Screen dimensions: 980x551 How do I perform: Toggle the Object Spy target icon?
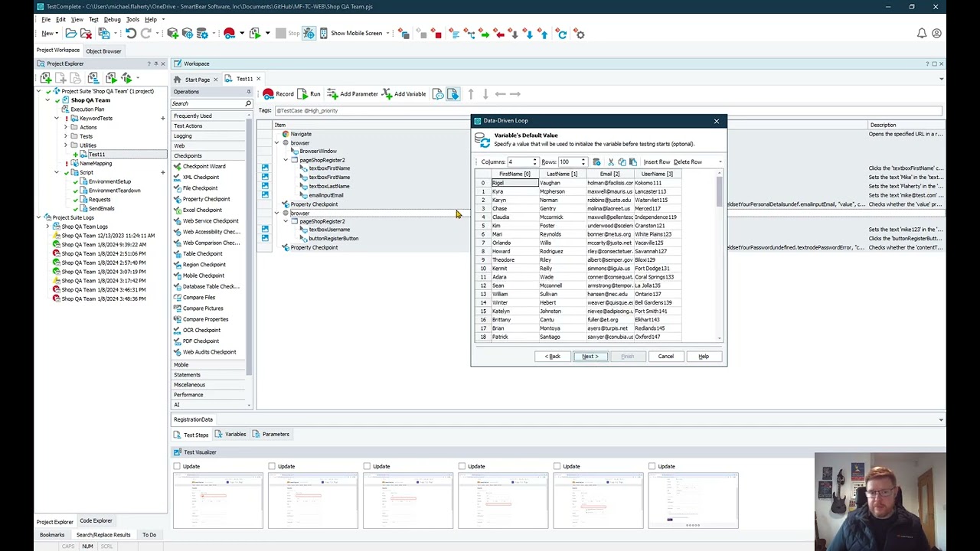pos(309,34)
